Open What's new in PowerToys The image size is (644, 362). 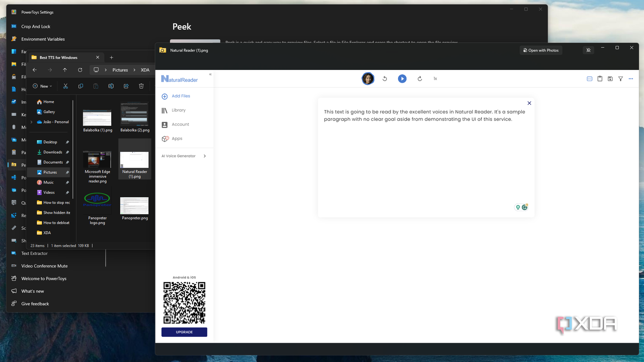click(33, 291)
